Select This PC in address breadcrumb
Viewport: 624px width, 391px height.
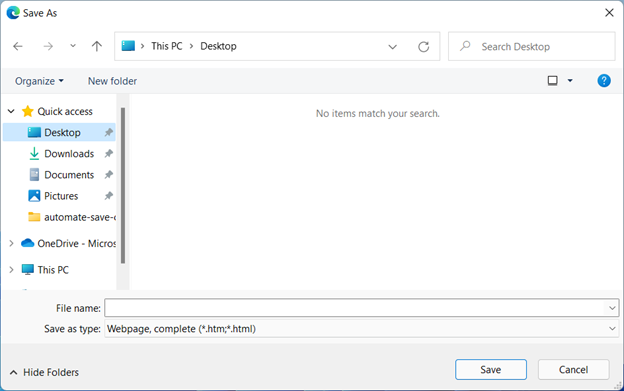click(166, 46)
